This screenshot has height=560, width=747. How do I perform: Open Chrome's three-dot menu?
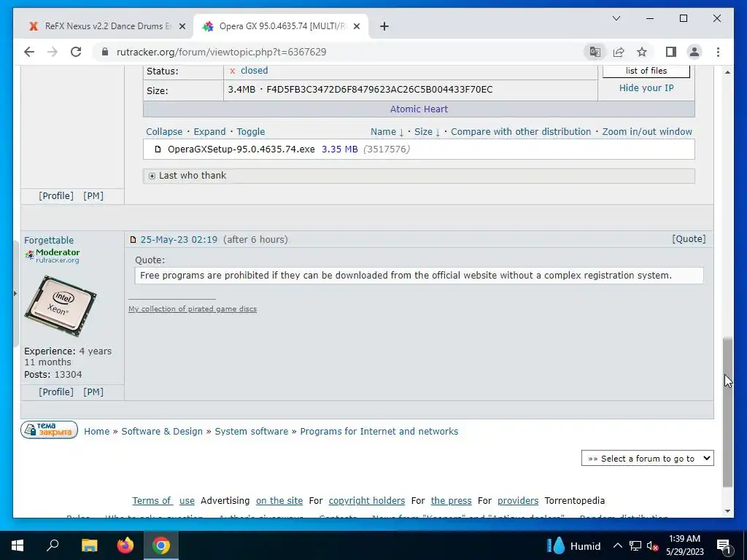point(718,52)
